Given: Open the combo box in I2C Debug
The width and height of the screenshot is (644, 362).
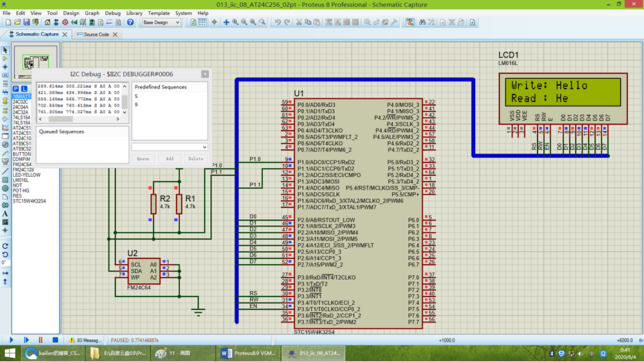Looking at the screenshot, I should coord(169,147).
